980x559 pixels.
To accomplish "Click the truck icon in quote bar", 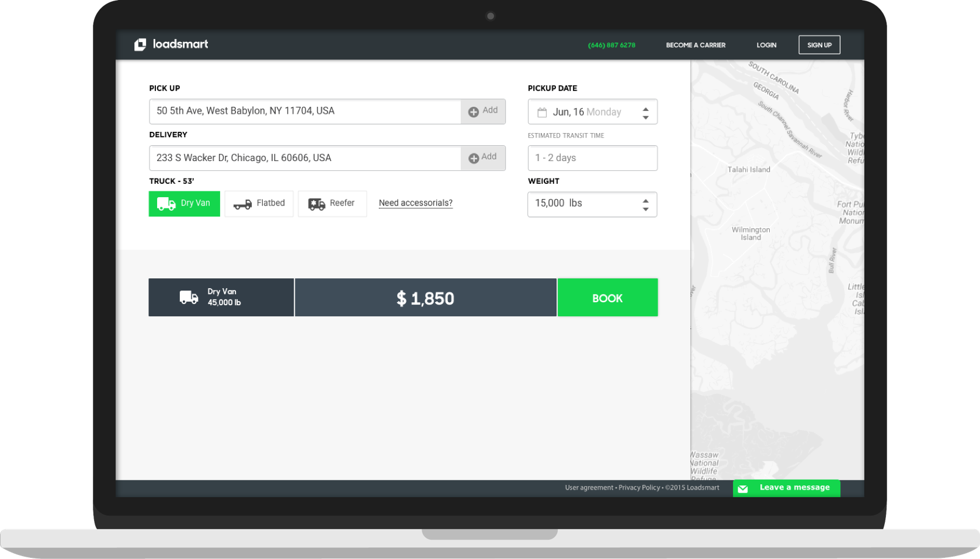I will tap(189, 298).
